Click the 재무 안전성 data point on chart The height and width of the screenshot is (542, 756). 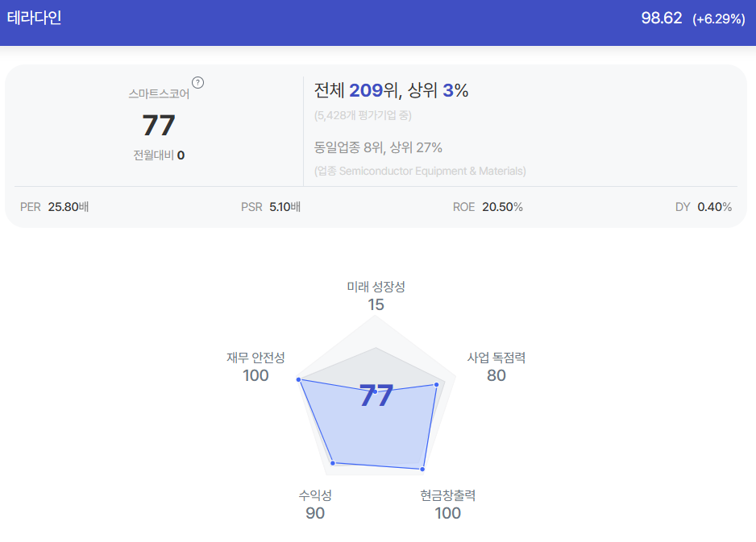point(299,379)
